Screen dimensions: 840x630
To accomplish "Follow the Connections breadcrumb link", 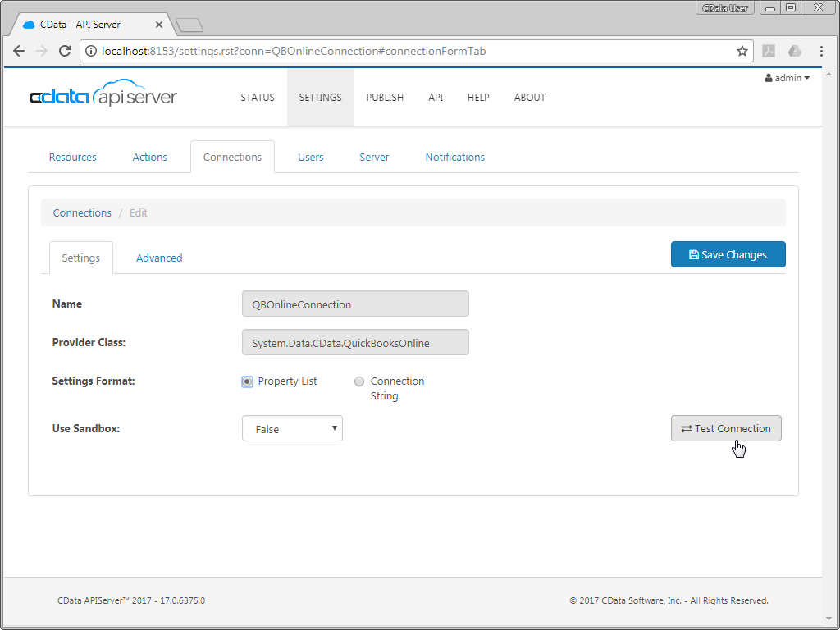I will 82,212.
